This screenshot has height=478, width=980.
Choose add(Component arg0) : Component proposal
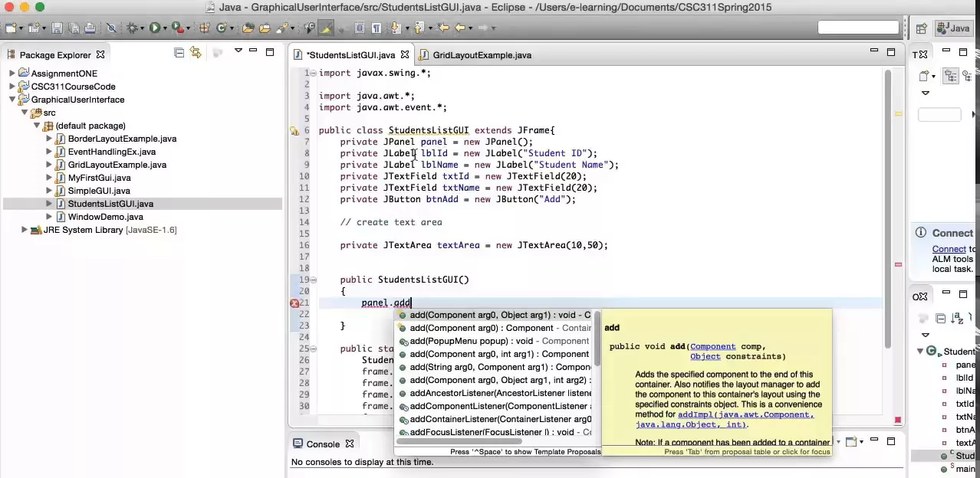click(x=495, y=328)
